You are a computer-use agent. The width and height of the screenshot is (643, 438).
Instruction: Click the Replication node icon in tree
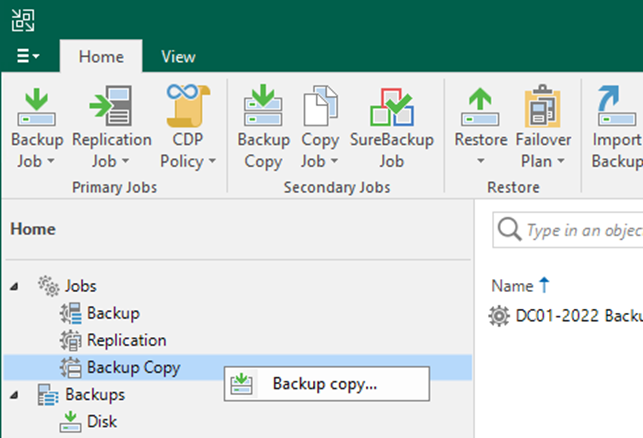pos(71,340)
